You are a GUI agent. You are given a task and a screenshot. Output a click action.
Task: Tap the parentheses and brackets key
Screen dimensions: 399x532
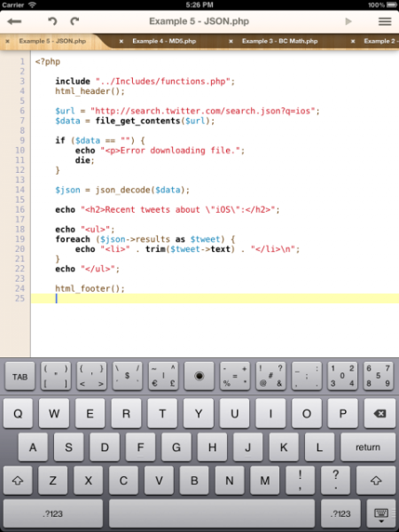tap(56, 377)
